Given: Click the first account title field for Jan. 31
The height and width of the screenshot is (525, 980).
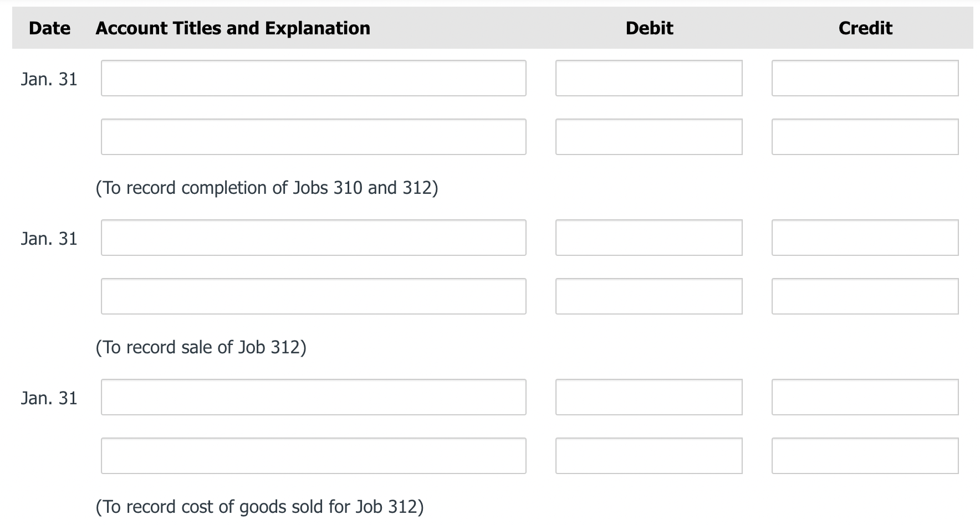Looking at the screenshot, I should pyautogui.click(x=313, y=78).
